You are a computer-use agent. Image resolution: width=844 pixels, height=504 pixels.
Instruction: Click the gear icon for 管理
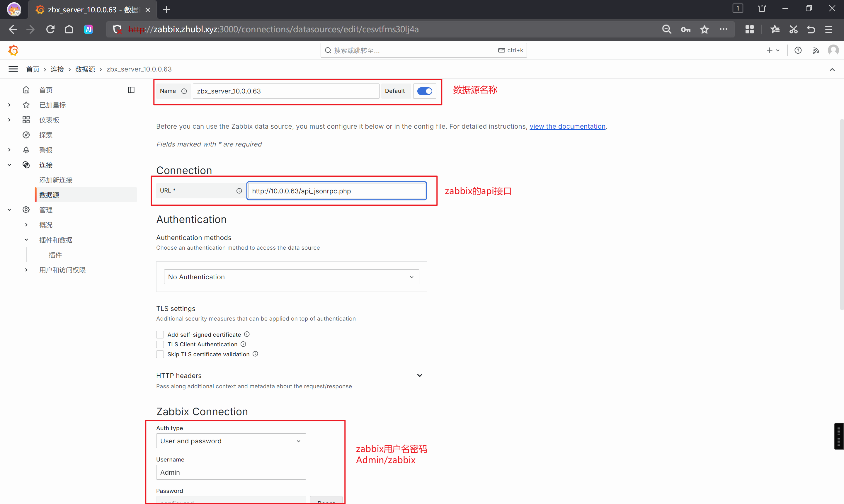click(x=26, y=210)
